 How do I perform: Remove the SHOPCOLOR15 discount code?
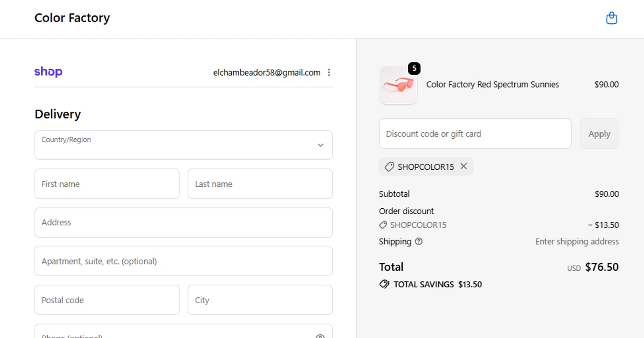coord(464,166)
